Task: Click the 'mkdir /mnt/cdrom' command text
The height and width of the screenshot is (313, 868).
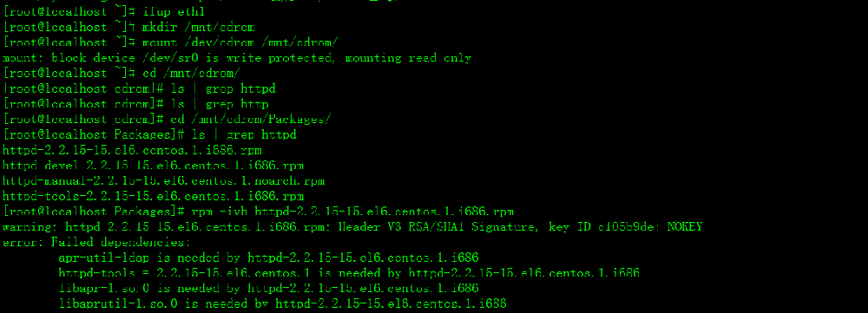Action: [x=198, y=27]
